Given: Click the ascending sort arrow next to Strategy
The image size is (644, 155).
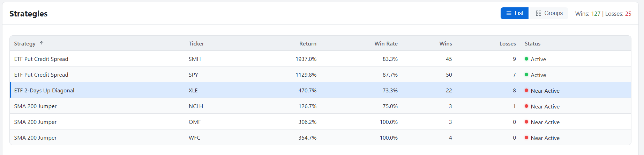Looking at the screenshot, I should point(42,43).
